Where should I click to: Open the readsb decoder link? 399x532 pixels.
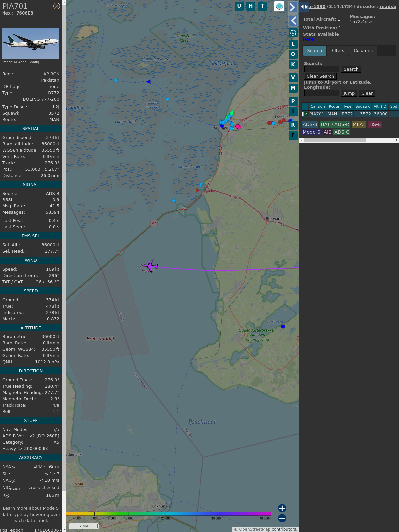(388, 6)
